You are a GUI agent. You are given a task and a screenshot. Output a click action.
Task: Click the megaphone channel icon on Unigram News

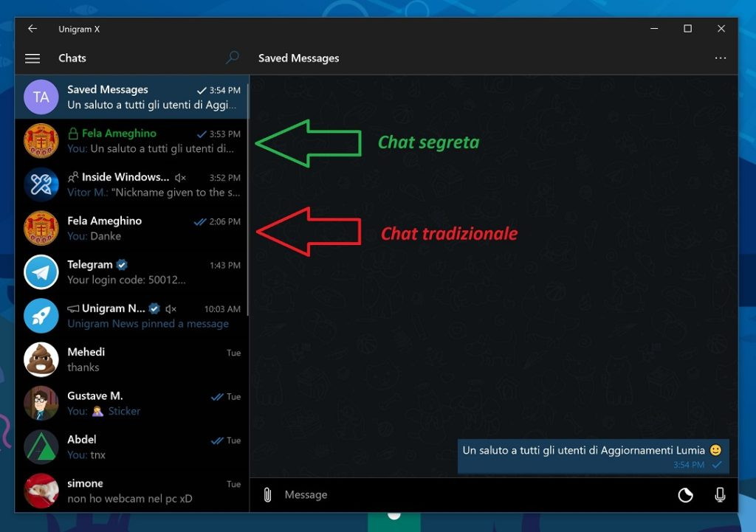click(x=73, y=308)
